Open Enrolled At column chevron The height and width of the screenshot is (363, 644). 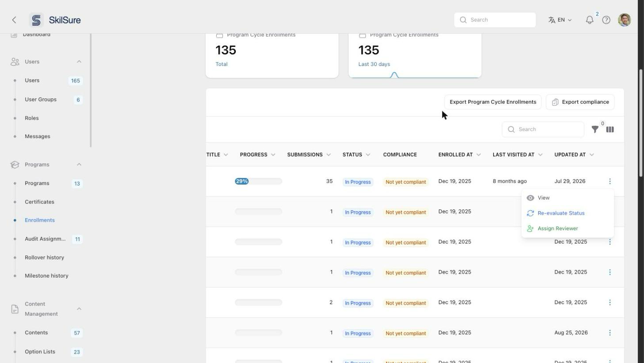pos(479,155)
